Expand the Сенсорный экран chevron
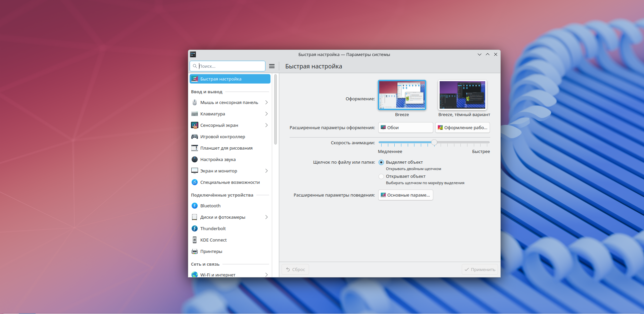644x314 pixels. pyautogui.click(x=266, y=125)
